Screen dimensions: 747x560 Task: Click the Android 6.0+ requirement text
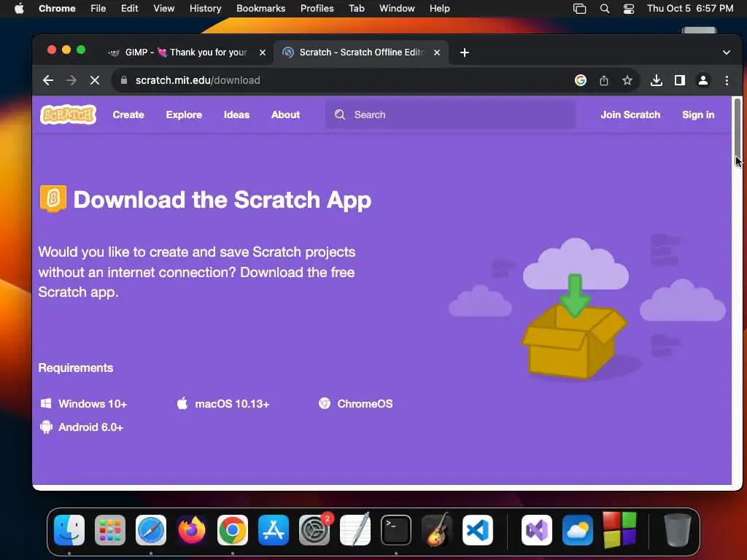90,427
